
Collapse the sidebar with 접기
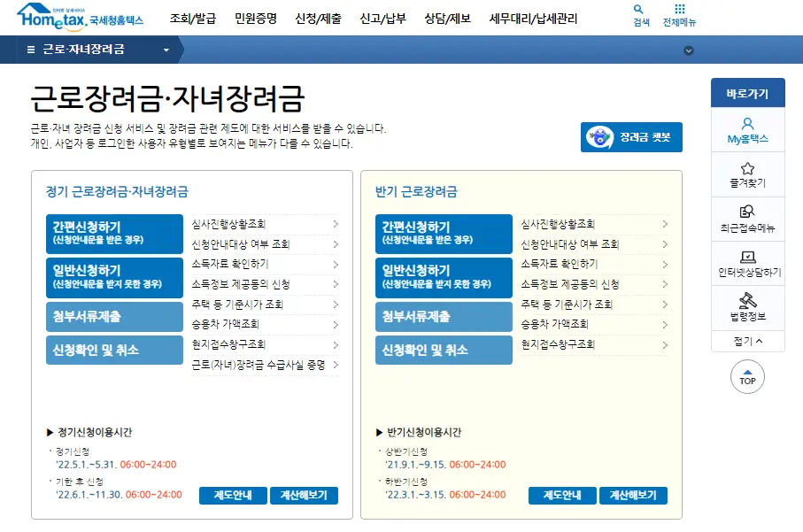[x=747, y=341]
